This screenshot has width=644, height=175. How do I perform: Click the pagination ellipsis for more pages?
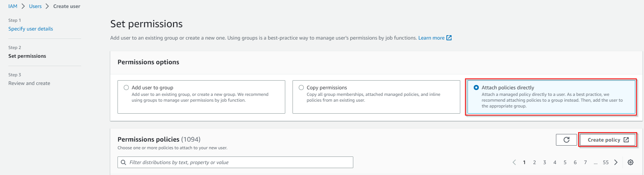coord(595,162)
